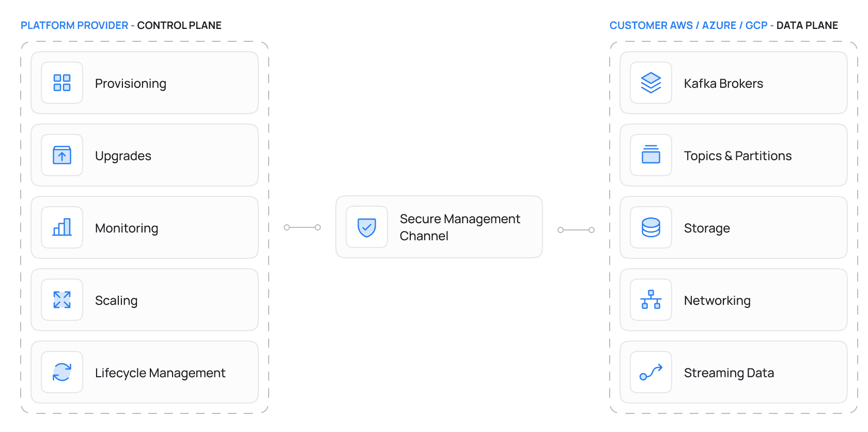Screen dimensions: 868x432
Task: Select the Monitoring label
Action: pyautogui.click(x=127, y=228)
